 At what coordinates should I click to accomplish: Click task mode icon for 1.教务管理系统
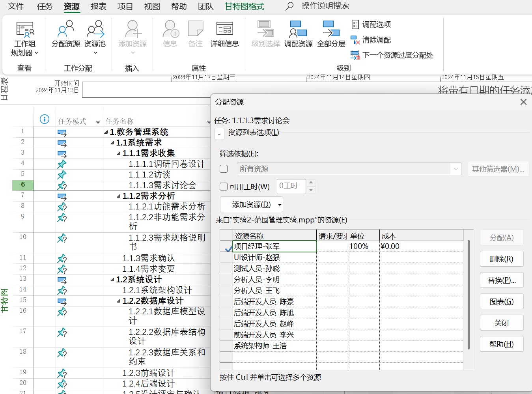pos(62,133)
